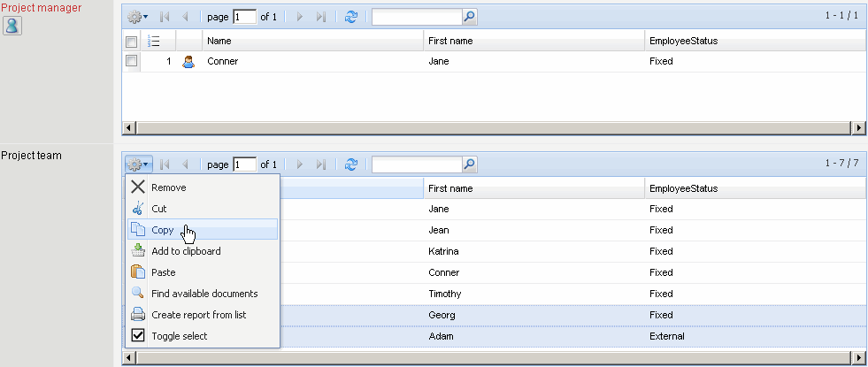Go to next page in Project manager grid

click(x=301, y=17)
